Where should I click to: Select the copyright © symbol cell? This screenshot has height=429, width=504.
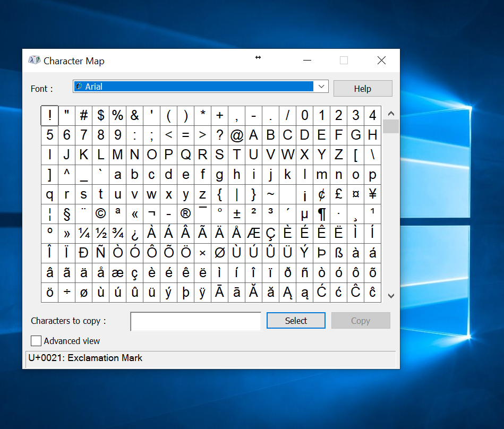point(100,213)
